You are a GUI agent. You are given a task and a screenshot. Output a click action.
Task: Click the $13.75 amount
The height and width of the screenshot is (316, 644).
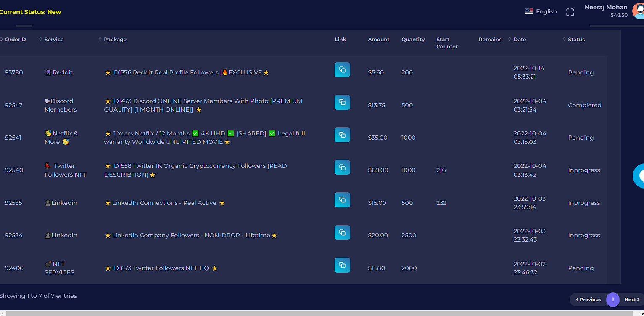click(377, 105)
